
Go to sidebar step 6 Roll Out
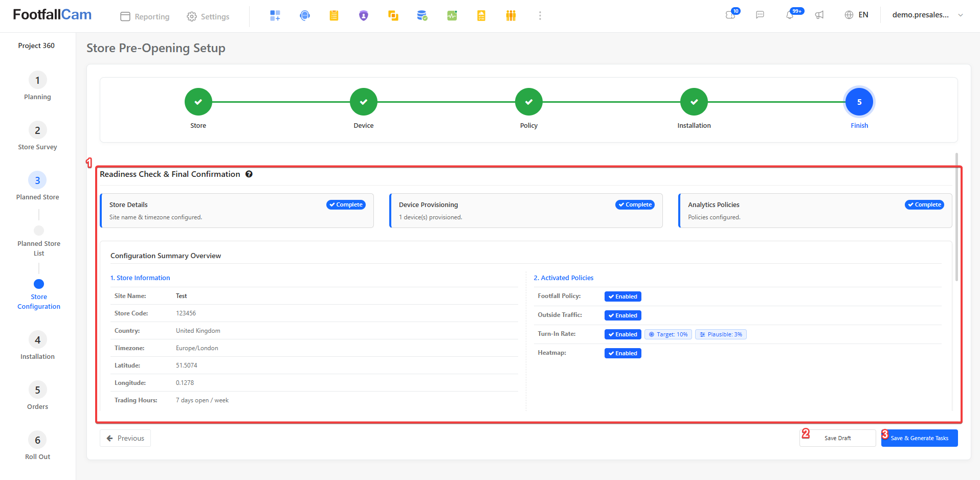(37, 446)
